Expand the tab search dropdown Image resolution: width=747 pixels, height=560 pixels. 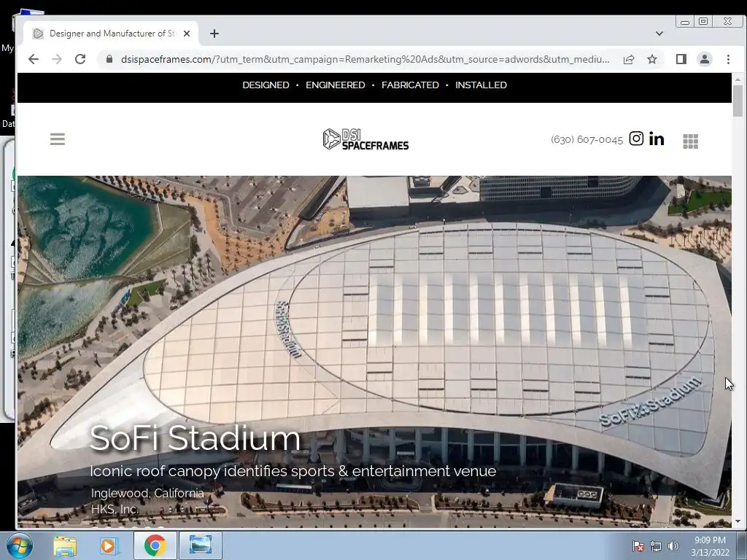pos(659,34)
